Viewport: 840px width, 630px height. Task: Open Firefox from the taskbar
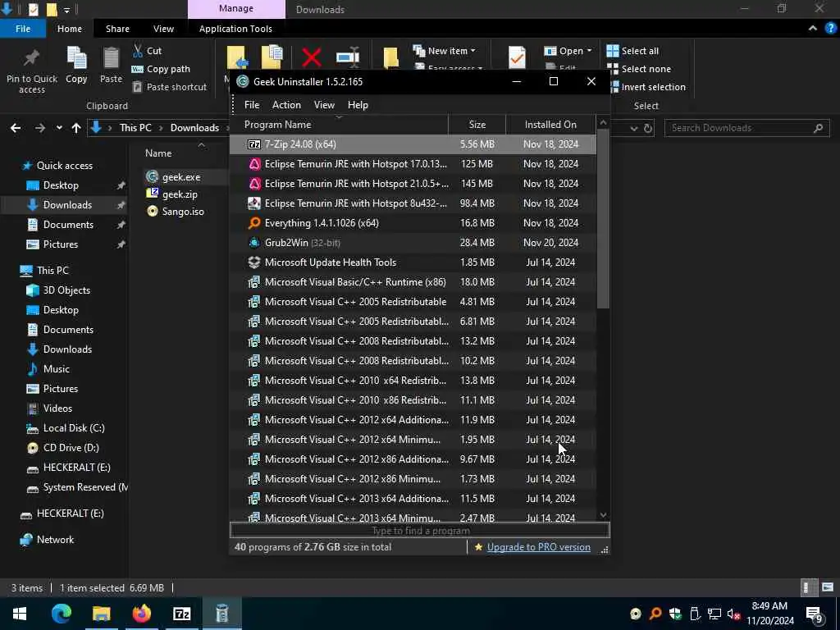(x=141, y=614)
